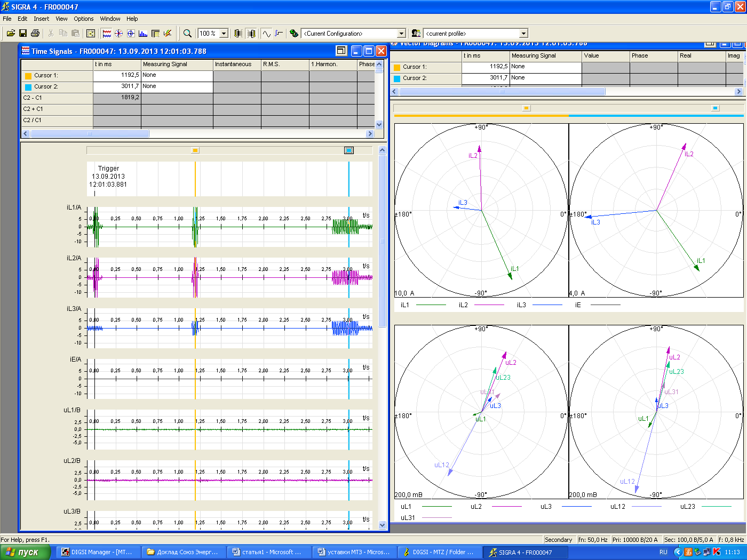Switch to DIGSI Manager in the taskbar

tap(98, 552)
